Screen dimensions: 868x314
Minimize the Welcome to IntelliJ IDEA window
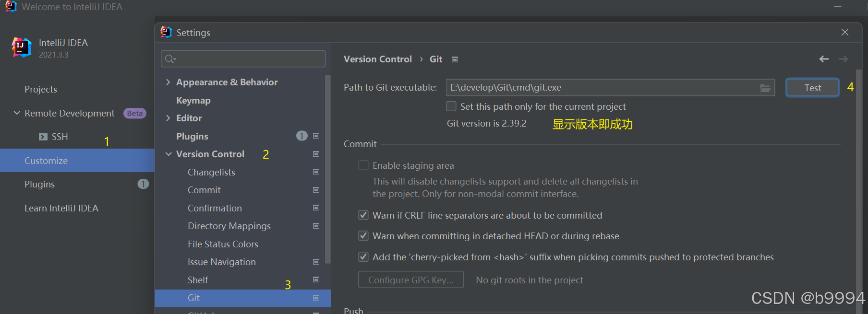tap(838, 7)
